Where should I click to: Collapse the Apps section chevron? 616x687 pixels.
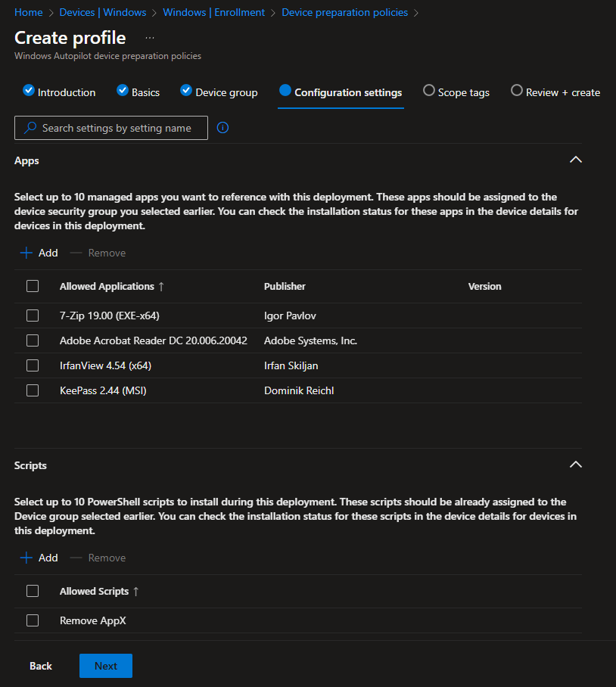click(576, 160)
